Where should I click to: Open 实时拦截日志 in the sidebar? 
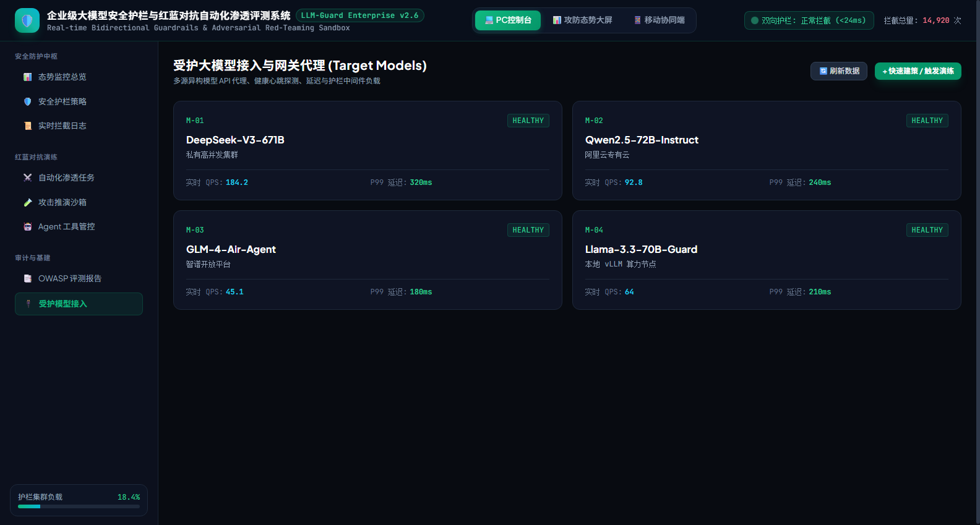coord(79,126)
